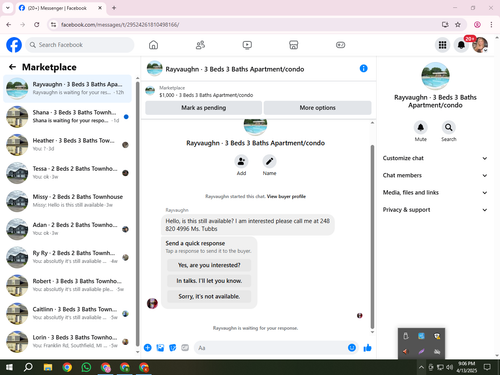The width and height of the screenshot is (500, 375).
Task: Open the conversation information icon
Action: tap(363, 68)
